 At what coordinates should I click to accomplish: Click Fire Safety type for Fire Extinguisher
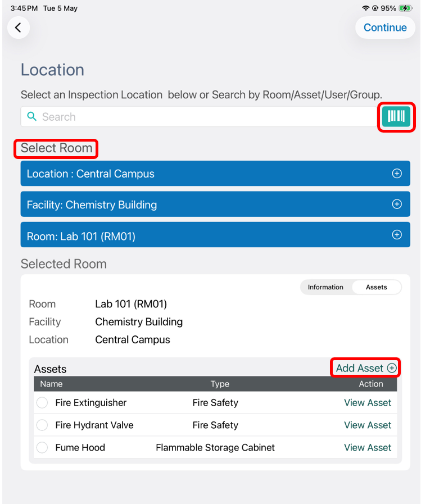click(x=215, y=402)
